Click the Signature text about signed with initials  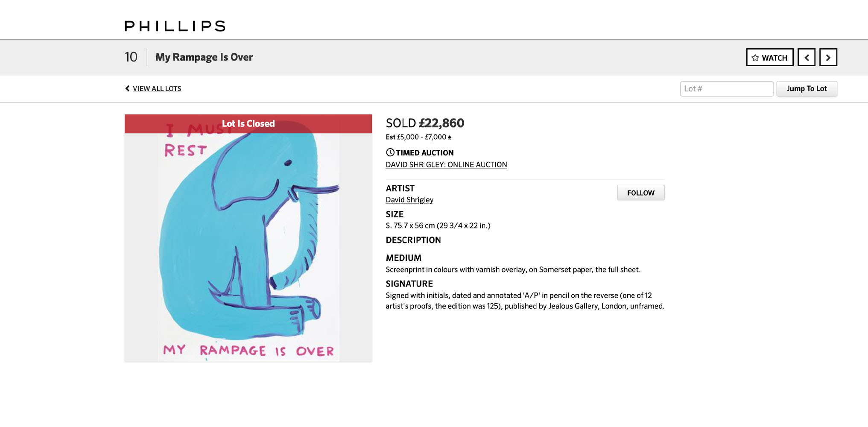525,301
